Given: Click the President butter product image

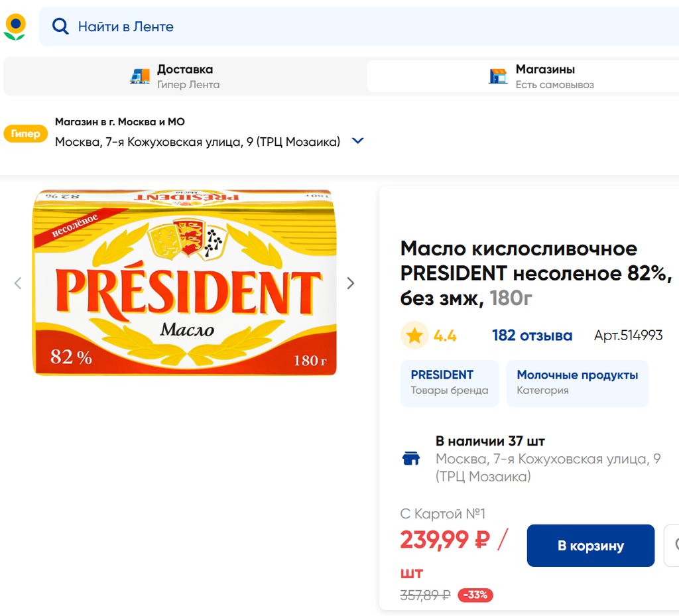Looking at the screenshot, I should [x=185, y=283].
